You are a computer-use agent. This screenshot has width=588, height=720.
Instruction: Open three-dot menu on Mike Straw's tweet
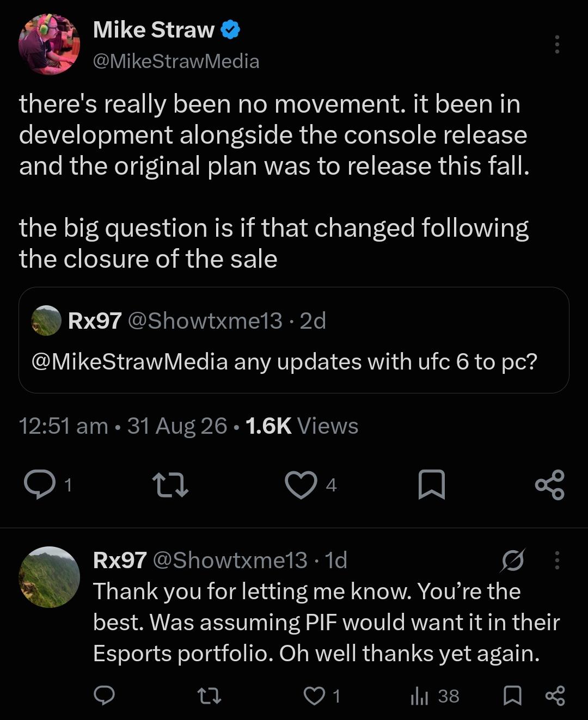pyautogui.click(x=557, y=45)
